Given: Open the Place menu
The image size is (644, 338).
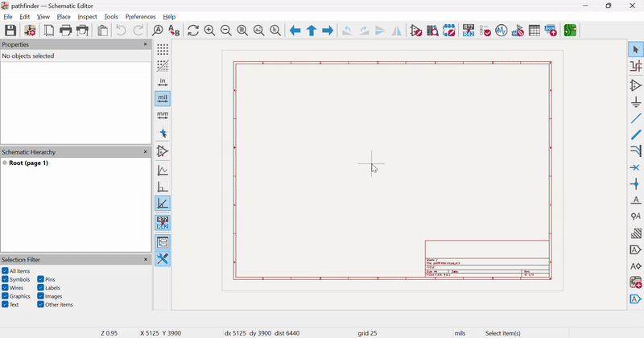Looking at the screenshot, I should click(64, 16).
